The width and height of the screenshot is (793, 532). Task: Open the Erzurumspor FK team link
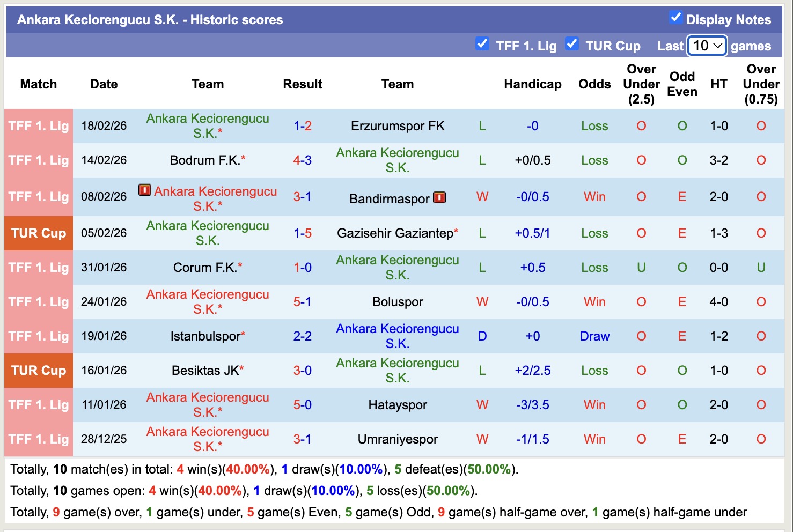pyautogui.click(x=398, y=125)
